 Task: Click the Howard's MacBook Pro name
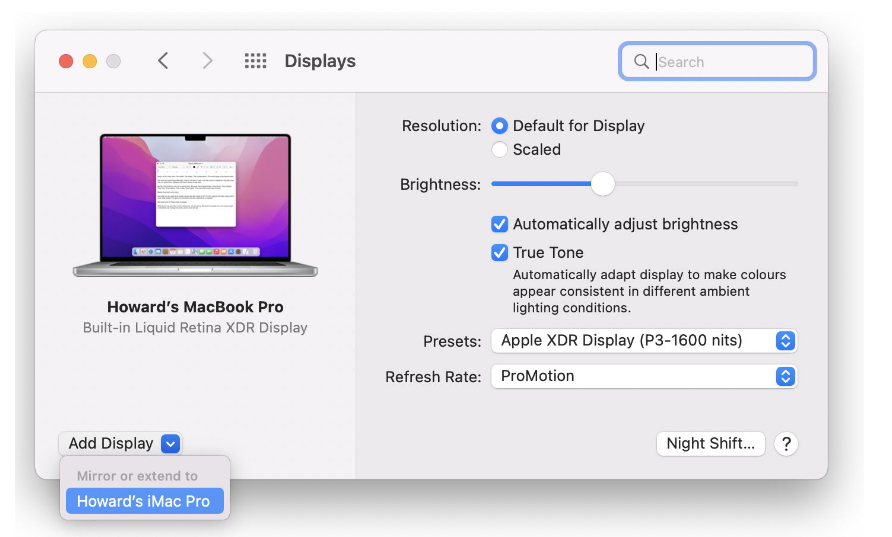coord(195,307)
